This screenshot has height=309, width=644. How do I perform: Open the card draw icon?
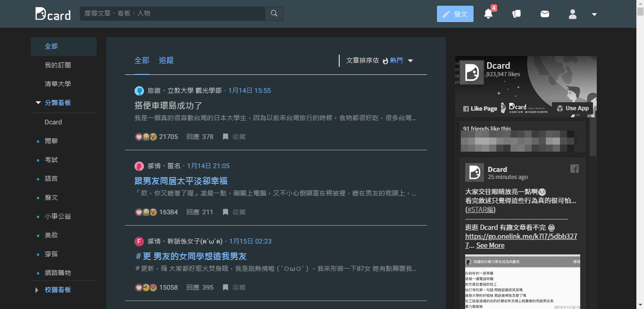pos(516,14)
